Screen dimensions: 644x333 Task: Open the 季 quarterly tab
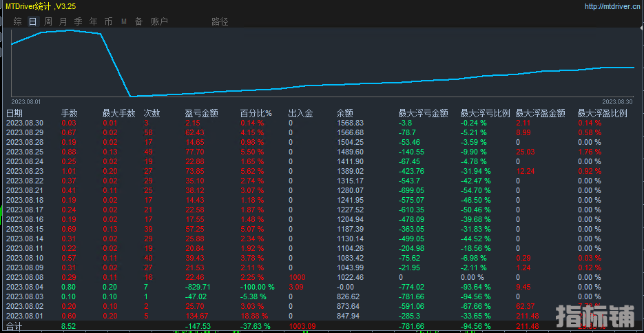[x=79, y=21]
